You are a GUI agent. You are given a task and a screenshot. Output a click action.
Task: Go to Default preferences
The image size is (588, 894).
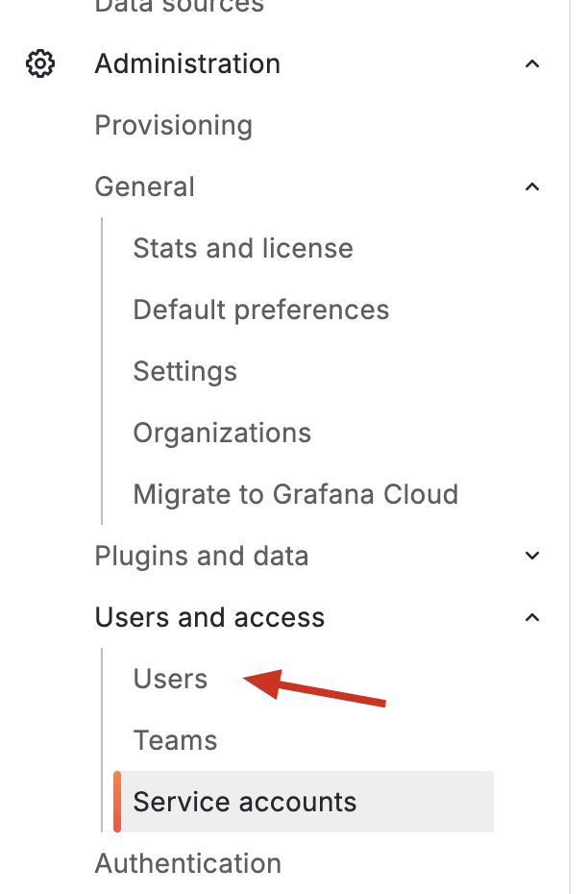(261, 310)
